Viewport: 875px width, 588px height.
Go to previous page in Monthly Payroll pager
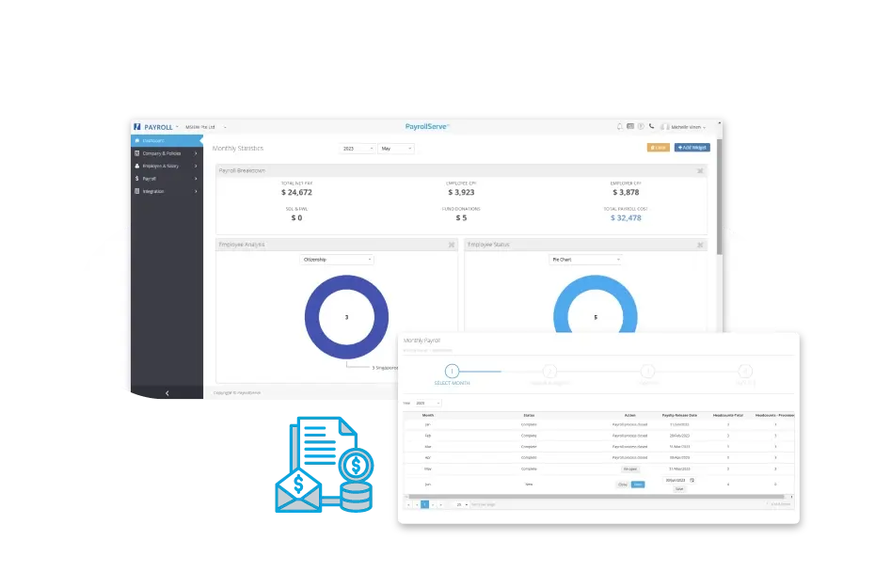(417, 504)
